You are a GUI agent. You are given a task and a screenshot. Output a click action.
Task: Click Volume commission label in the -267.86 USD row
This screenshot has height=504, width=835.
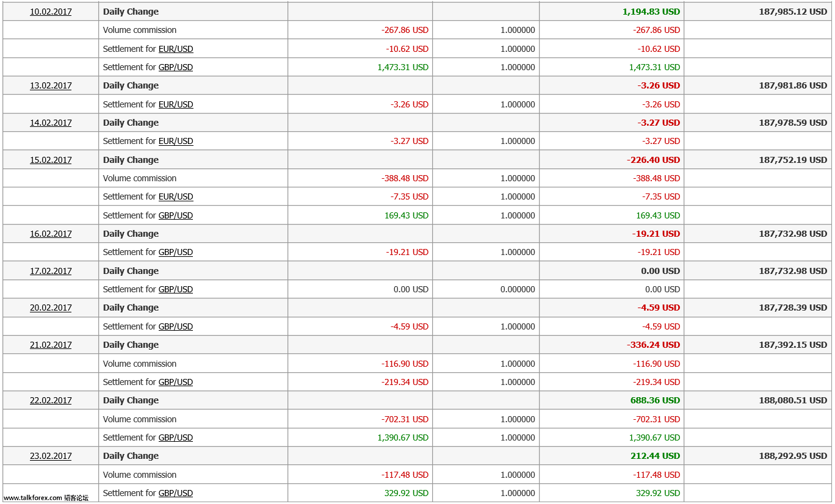click(140, 30)
